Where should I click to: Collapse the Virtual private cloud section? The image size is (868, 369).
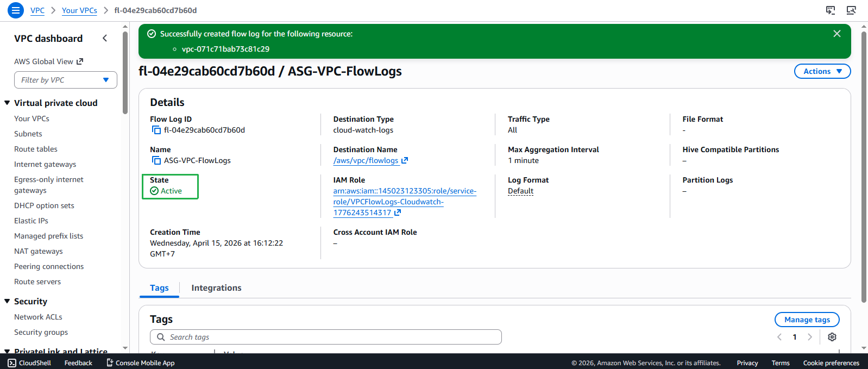(8, 103)
